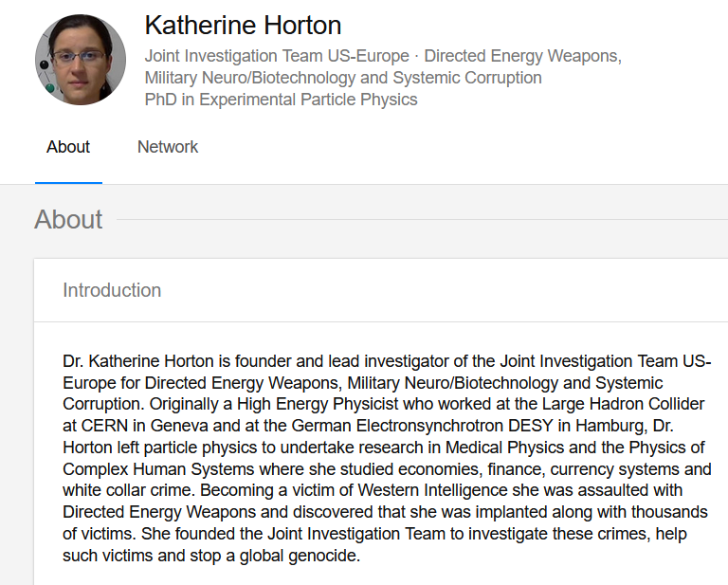Switch to the Network tab
Image resolution: width=728 pixels, height=585 pixels.
[x=168, y=147]
